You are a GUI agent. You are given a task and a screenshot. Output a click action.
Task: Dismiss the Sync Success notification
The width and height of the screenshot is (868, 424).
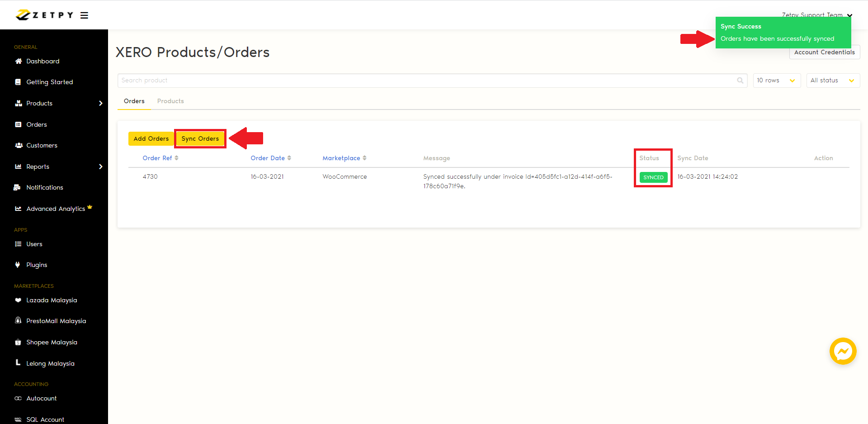pyautogui.click(x=783, y=33)
